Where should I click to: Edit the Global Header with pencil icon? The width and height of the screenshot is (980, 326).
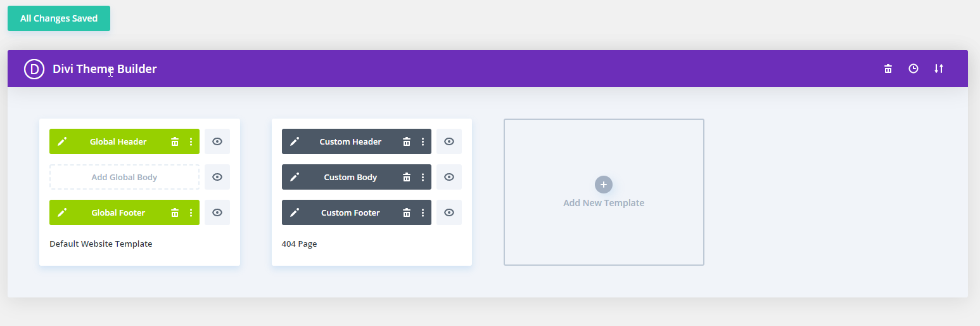pos(61,141)
